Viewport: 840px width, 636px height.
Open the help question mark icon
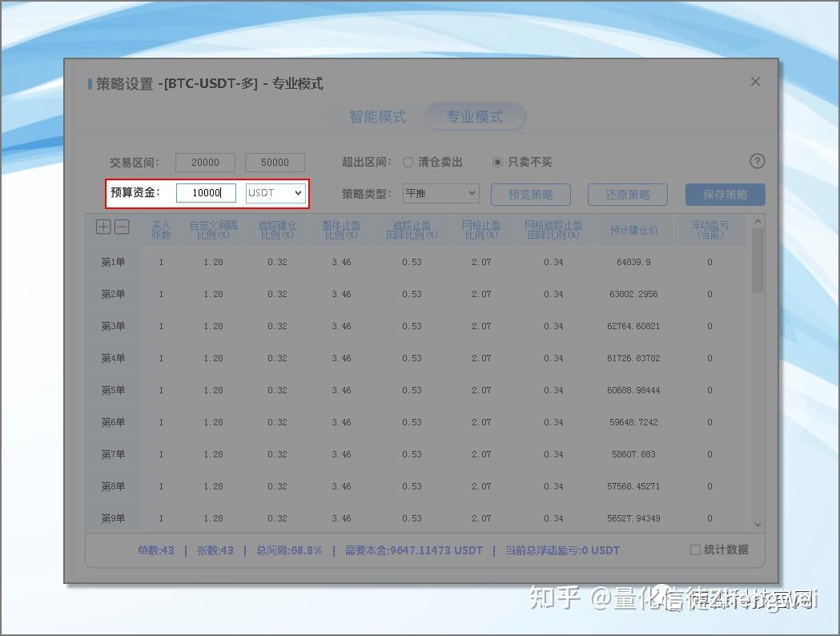tap(757, 161)
